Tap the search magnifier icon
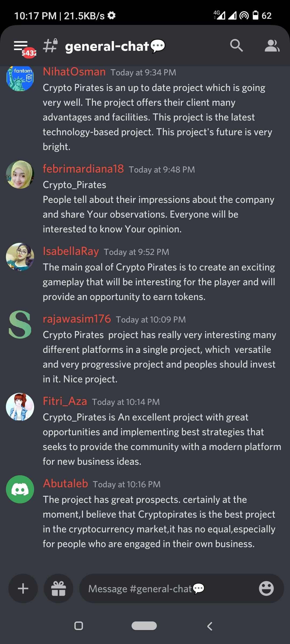 pyautogui.click(x=236, y=46)
